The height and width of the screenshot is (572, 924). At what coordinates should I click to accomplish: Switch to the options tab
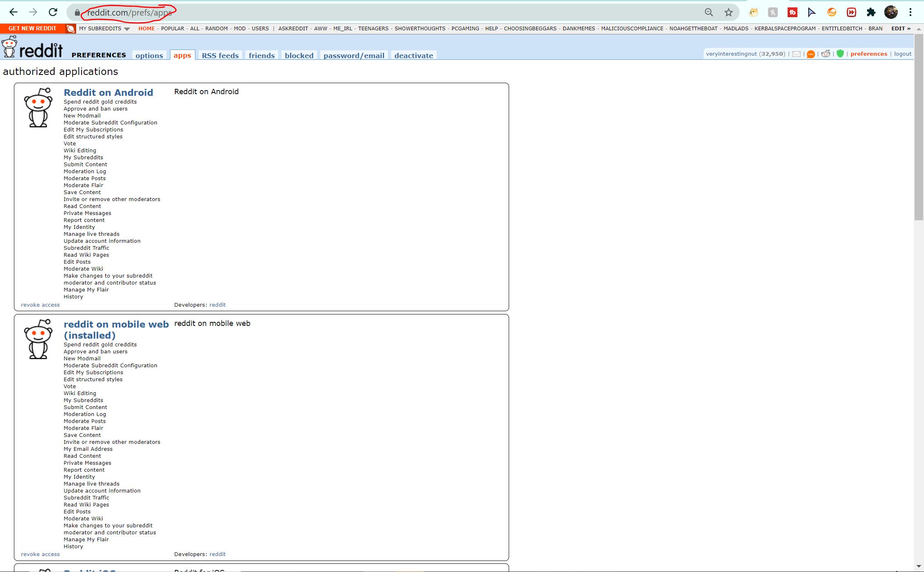click(149, 55)
